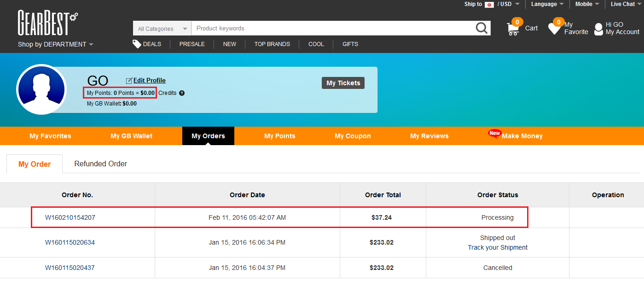Click the My Points balance text

[x=121, y=93]
